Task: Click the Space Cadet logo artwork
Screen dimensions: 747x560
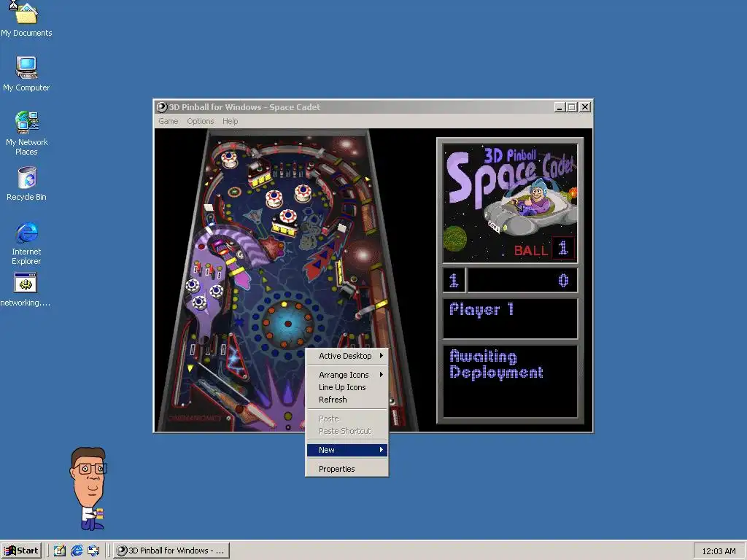Action: (510, 203)
